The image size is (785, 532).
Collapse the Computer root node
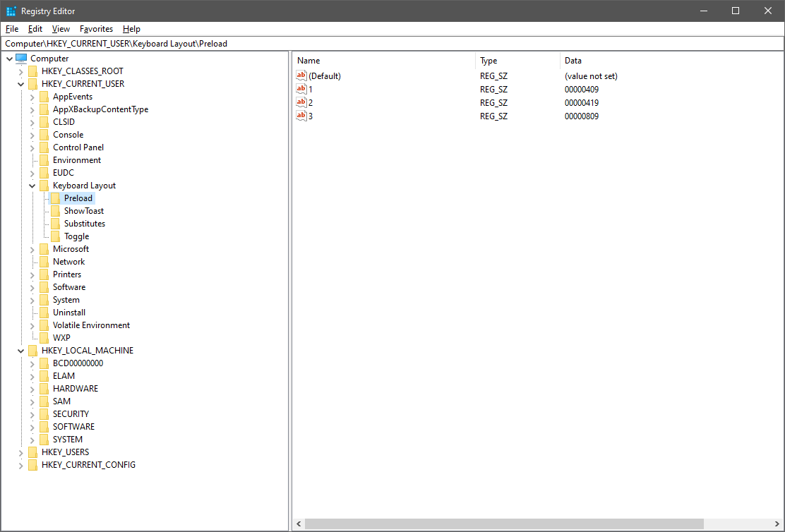coord(9,59)
